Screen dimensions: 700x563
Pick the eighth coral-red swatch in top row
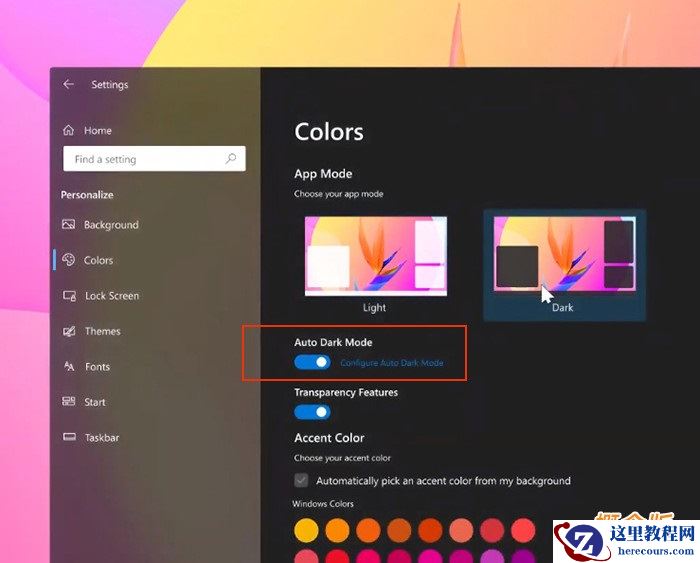click(x=523, y=530)
